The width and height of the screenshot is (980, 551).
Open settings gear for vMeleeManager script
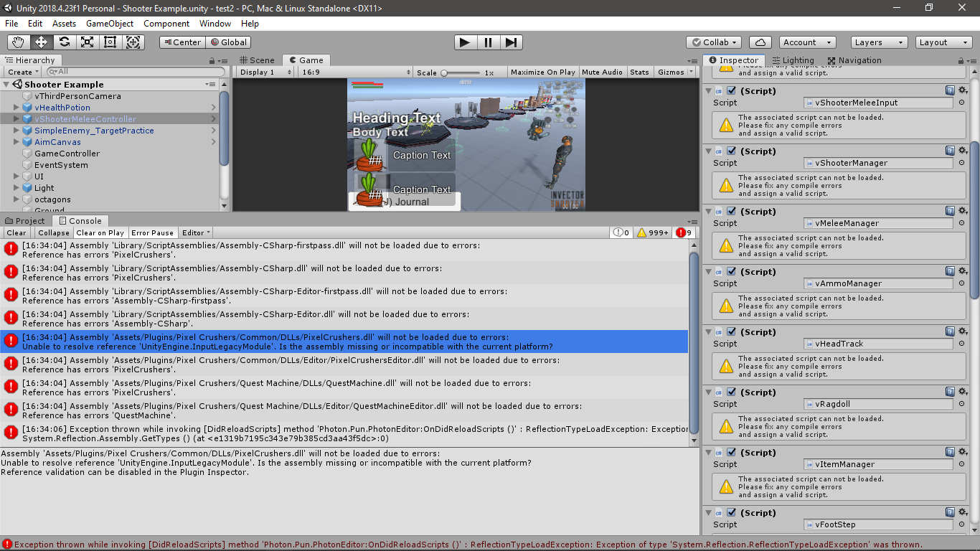point(963,211)
